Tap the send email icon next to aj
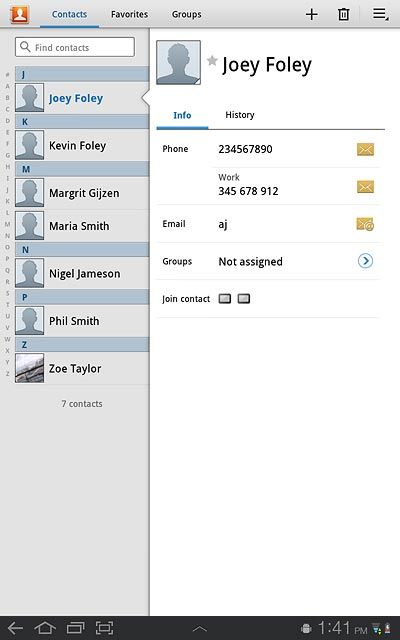400x640 pixels. pyautogui.click(x=365, y=224)
